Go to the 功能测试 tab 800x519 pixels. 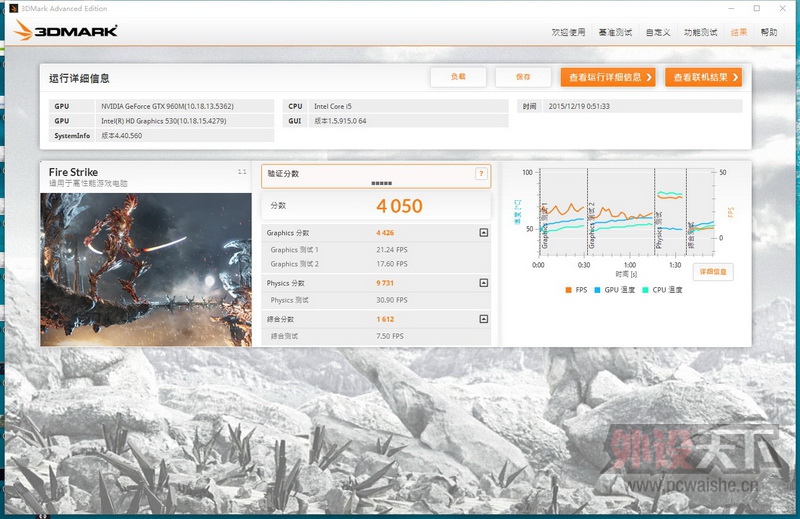(701, 32)
